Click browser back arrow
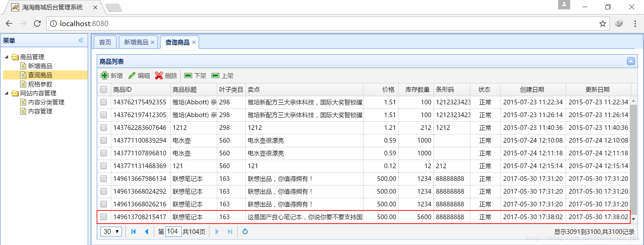The height and width of the screenshot is (245, 644). coord(9,23)
